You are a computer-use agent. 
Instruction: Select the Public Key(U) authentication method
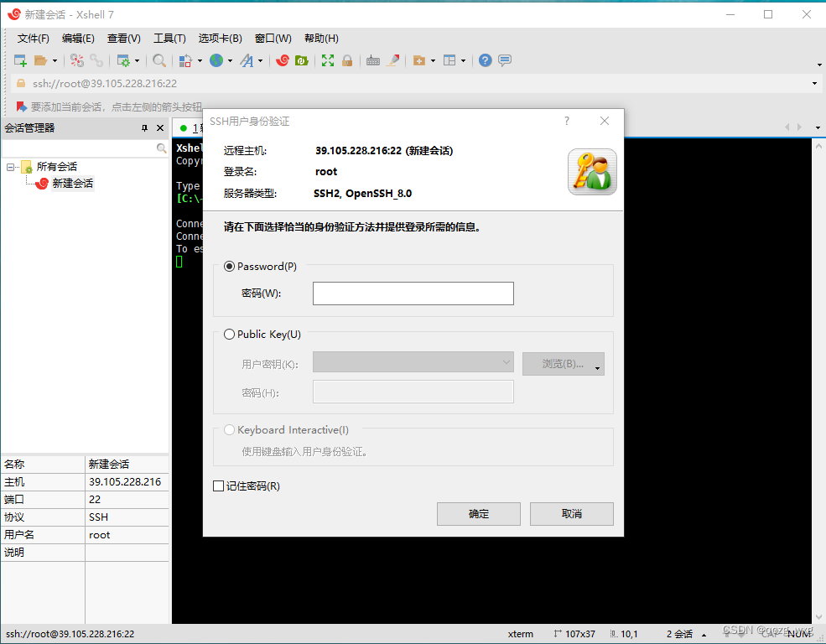point(230,334)
